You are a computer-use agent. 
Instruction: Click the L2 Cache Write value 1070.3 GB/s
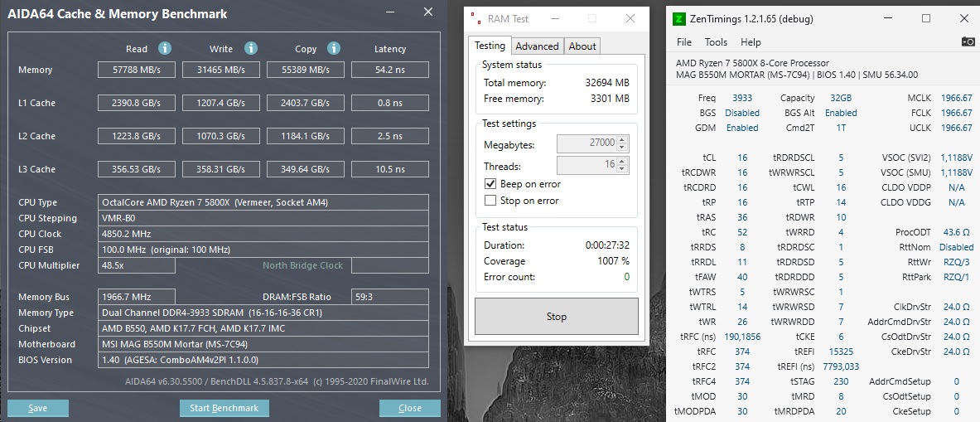pos(221,136)
